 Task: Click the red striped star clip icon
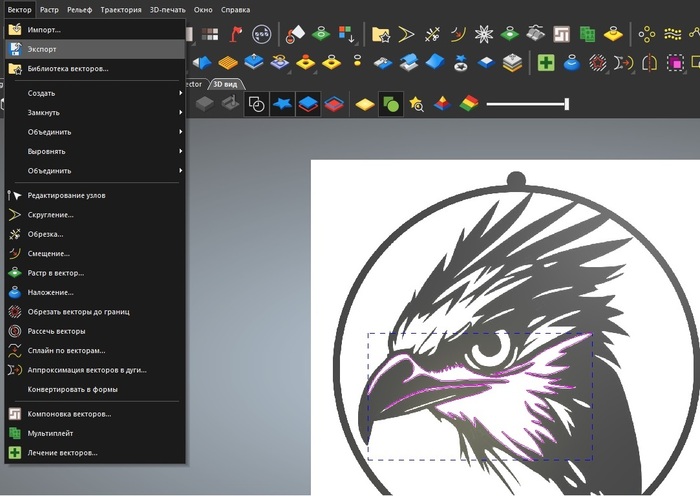tap(598, 63)
